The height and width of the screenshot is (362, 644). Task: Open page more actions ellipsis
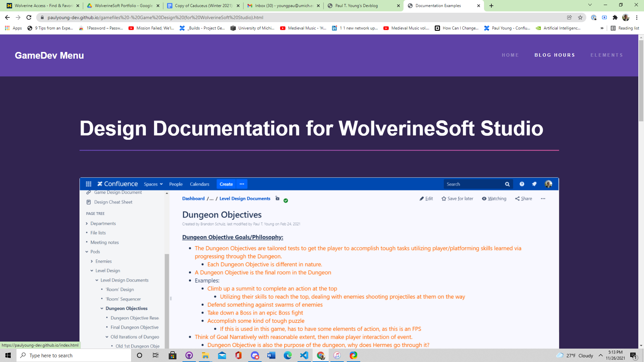click(543, 198)
